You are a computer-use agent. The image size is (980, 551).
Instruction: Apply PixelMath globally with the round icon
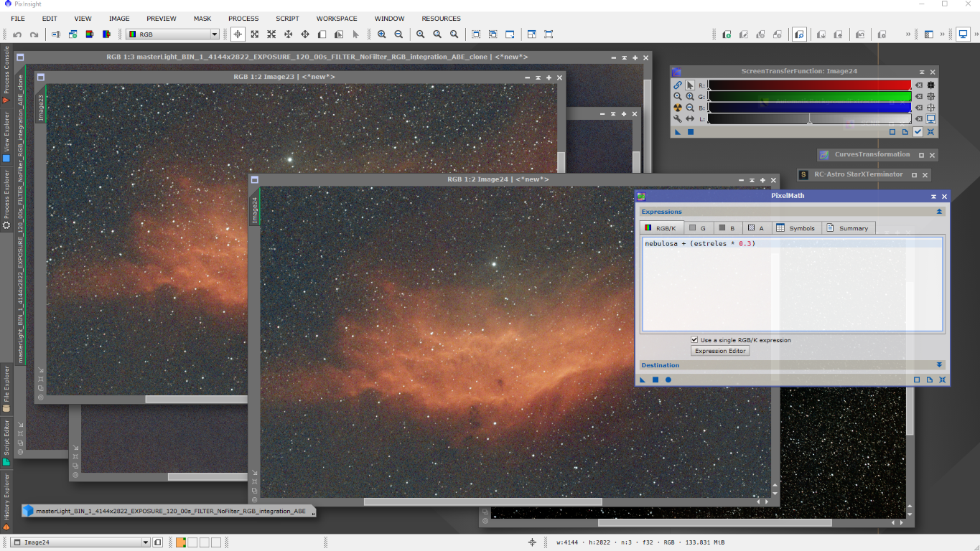[668, 380]
